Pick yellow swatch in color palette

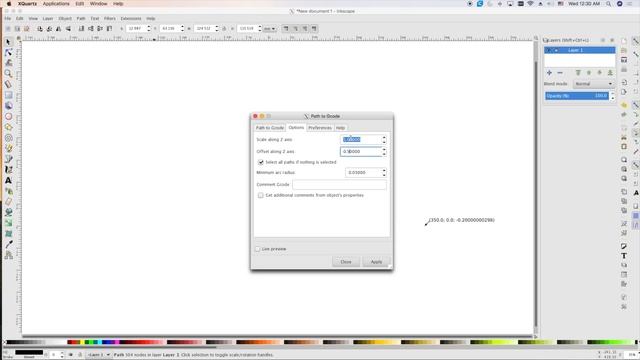82,342
